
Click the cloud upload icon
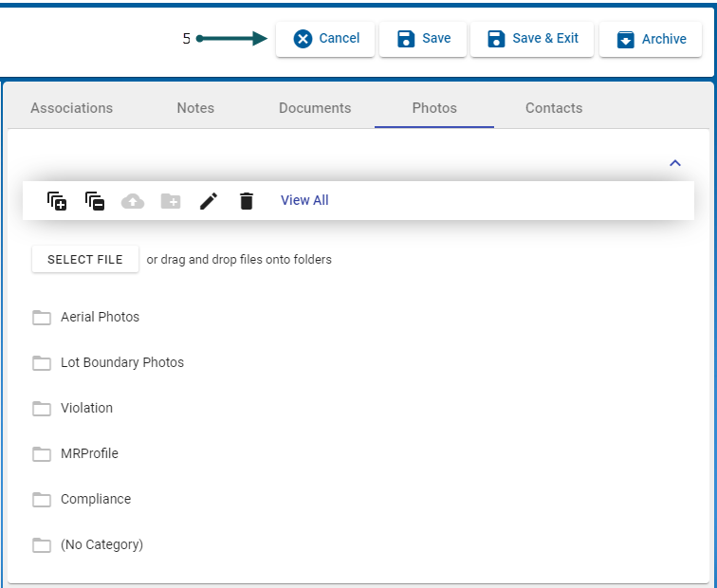(x=133, y=201)
